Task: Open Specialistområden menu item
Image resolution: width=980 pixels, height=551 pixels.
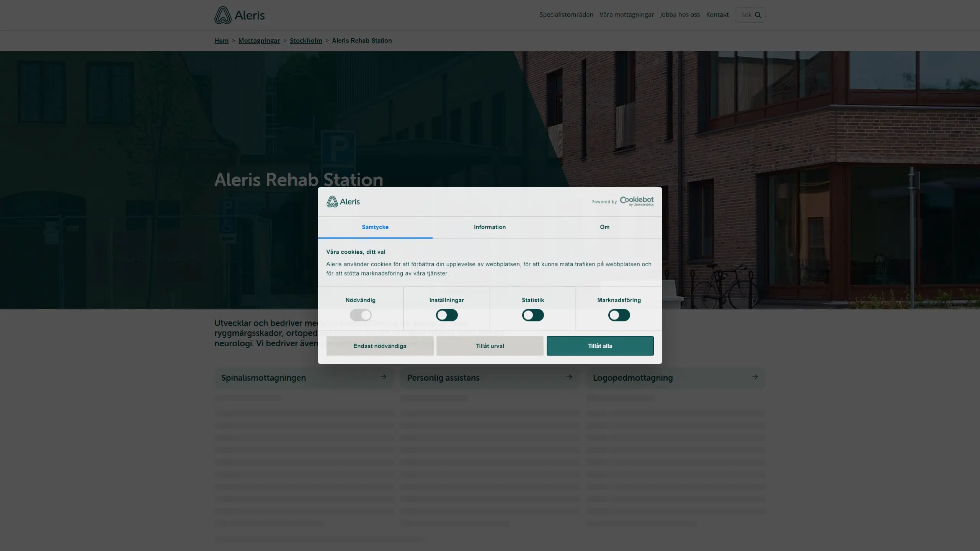Action: [566, 15]
